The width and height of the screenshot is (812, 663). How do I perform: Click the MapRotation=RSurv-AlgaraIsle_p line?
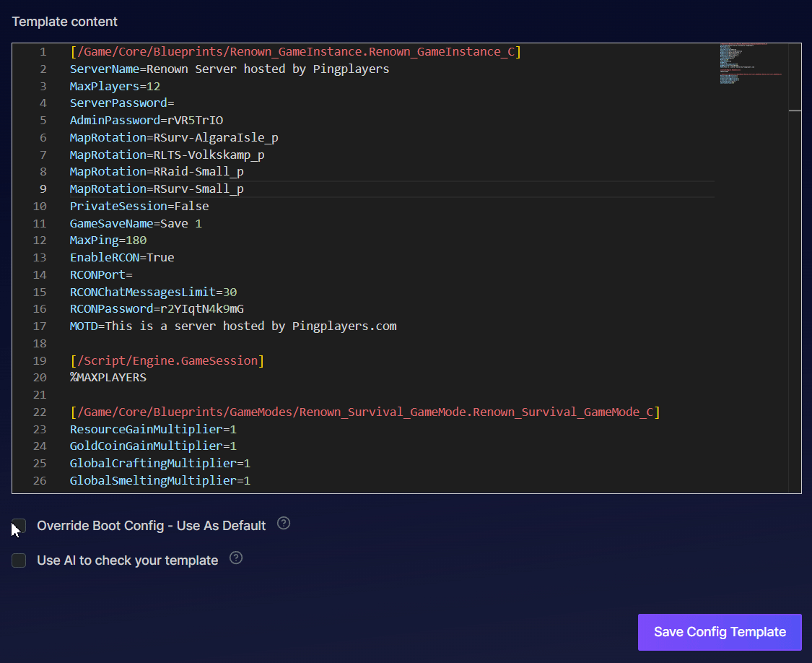coord(173,138)
